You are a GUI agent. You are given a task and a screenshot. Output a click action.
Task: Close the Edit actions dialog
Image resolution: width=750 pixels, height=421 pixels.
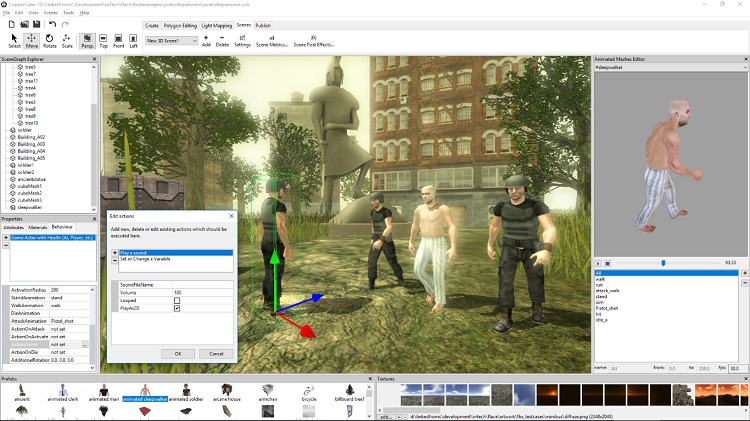tap(232, 216)
